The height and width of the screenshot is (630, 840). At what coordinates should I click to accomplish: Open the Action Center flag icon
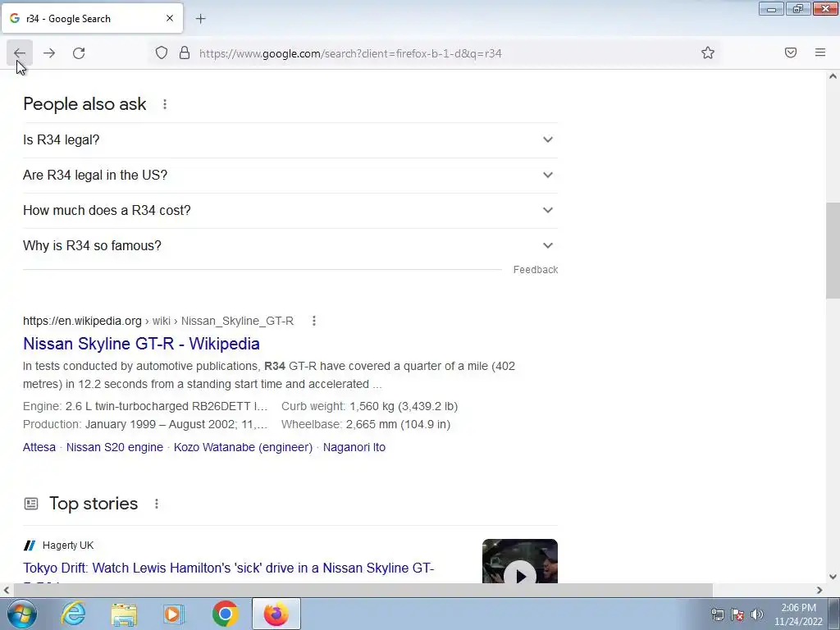coord(737,614)
